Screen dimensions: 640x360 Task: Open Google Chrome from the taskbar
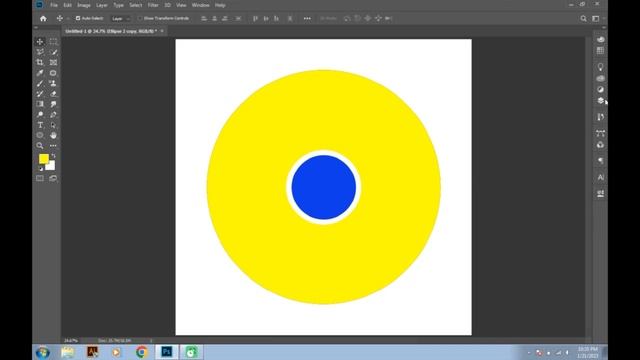point(141,352)
